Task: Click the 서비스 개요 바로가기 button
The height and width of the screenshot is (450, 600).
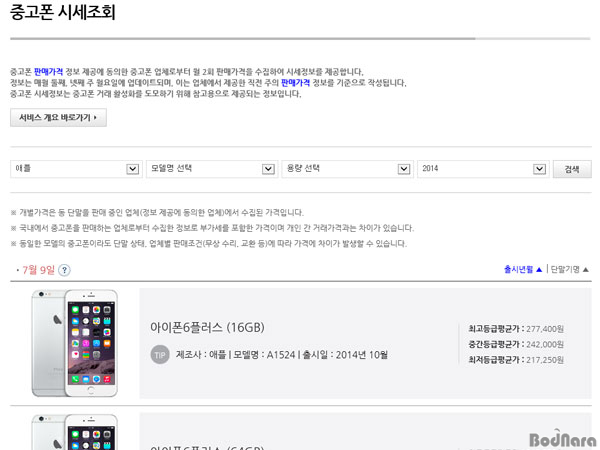Action: pos(58,117)
